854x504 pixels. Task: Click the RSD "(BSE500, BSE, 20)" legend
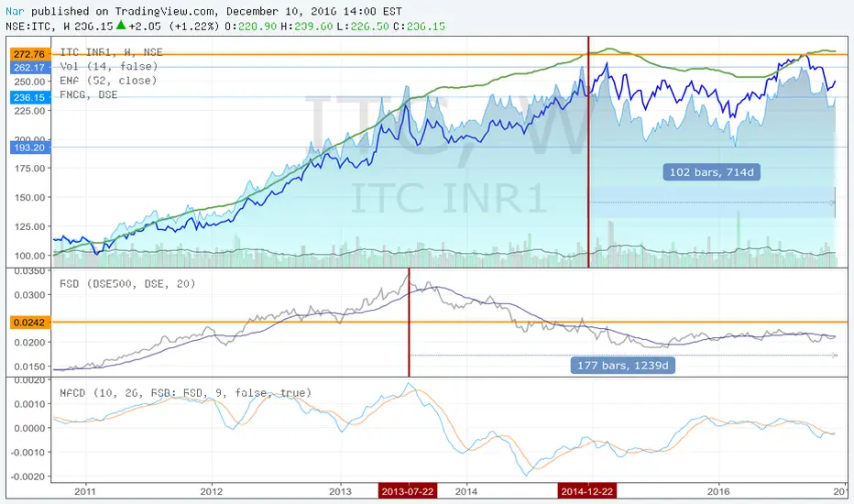coord(127,283)
